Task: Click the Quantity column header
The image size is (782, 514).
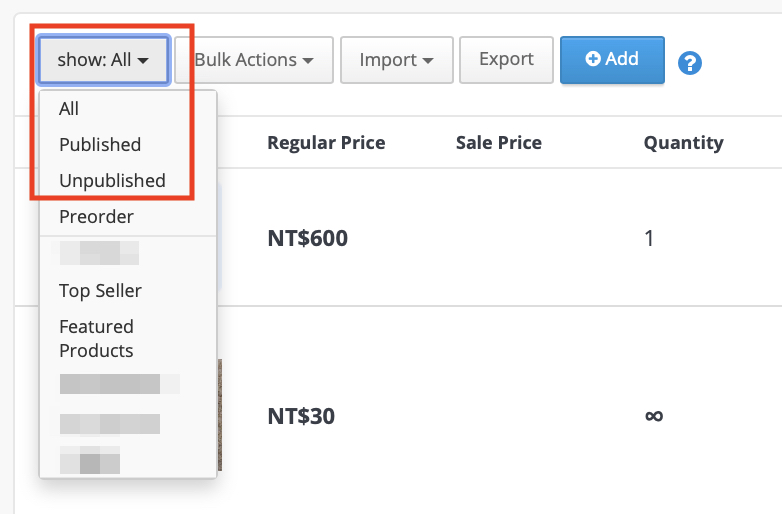Action: 683,143
